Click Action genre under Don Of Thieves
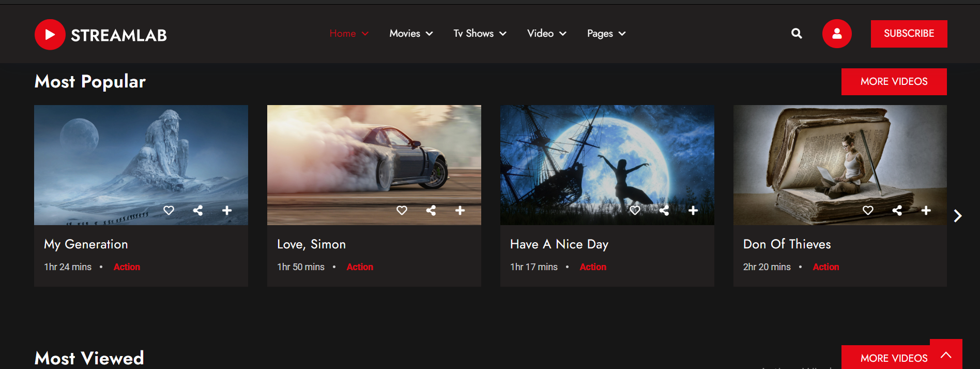This screenshot has height=369, width=980. [826, 267]
